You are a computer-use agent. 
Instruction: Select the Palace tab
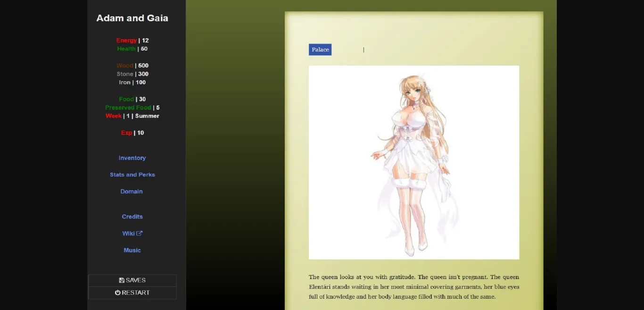coord(320,50)
